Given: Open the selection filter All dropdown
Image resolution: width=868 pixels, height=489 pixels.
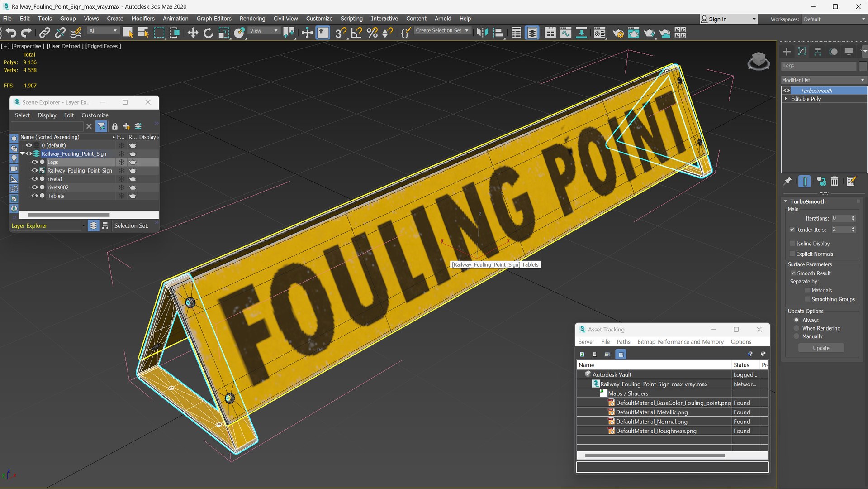Looking at the screenshot, I should (x=103, y=30).
